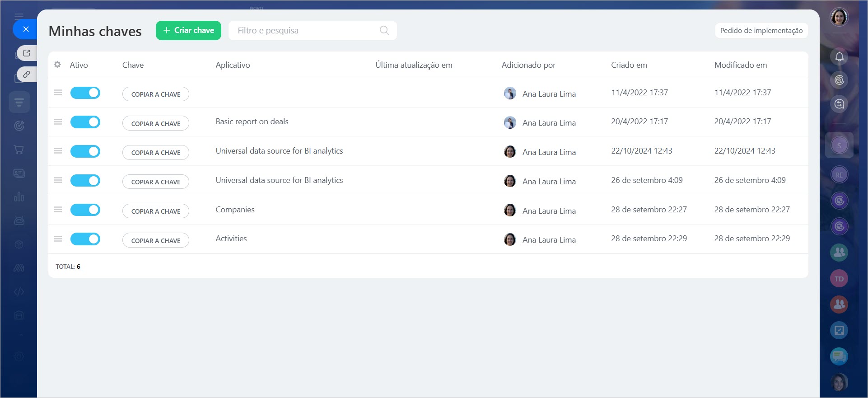The image size is (868, 398).
Task: Switch off the Activities key toggle
Action: pyautogui.click(x=85, y=239)
